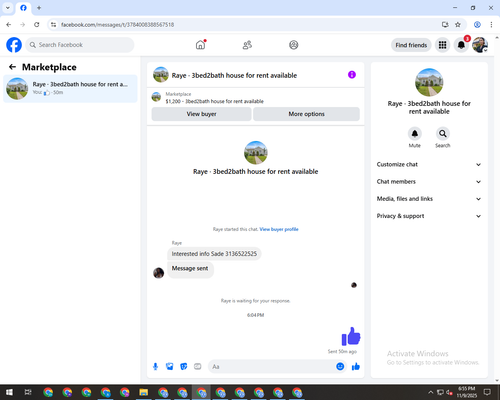Expand the Chat members section
Image resolution: width=500 pixels, height=400 pixels.
click(x=429, y=182)
